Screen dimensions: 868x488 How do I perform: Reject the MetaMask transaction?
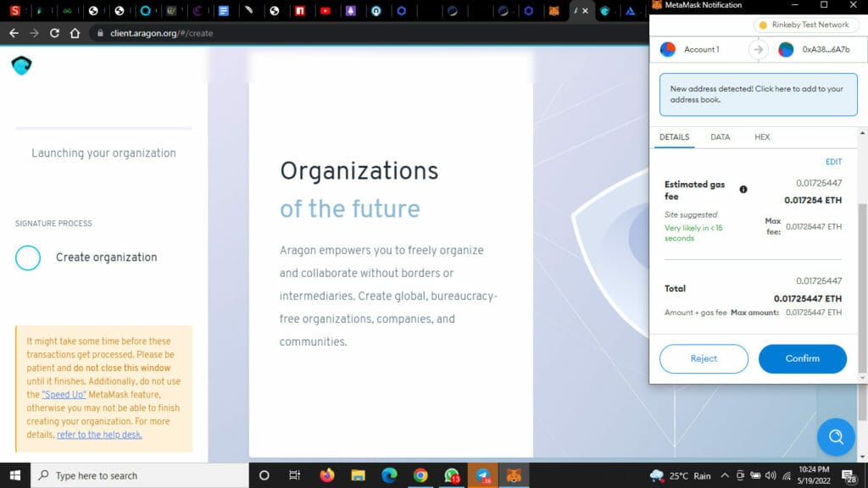tap(704, 358)
